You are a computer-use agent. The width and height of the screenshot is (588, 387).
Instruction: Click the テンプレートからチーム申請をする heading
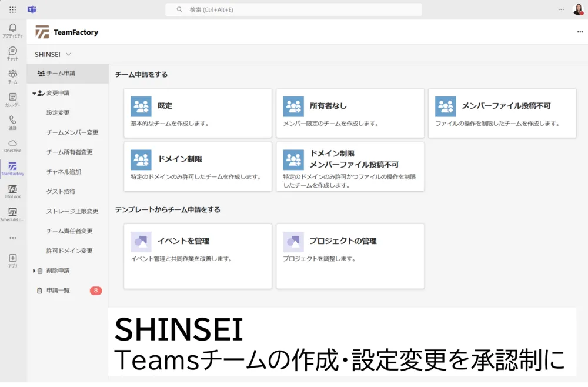pos(168,209)
